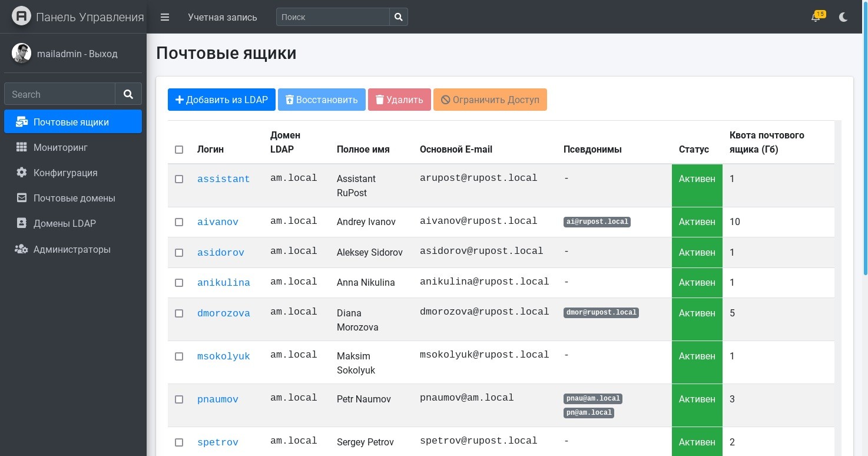Click the top Поиск input field
The height and width of the screenshot is (456, 868).
(333, 17)
